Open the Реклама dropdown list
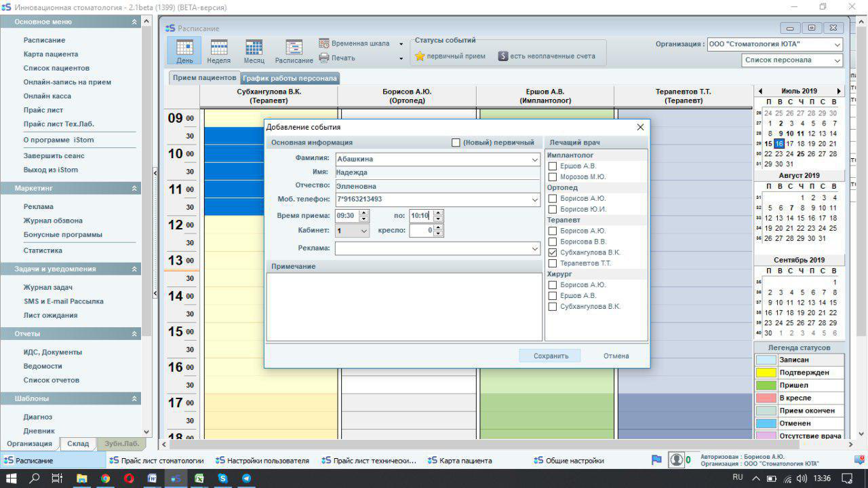Screen dimensions: 868x488 (535, 249)
